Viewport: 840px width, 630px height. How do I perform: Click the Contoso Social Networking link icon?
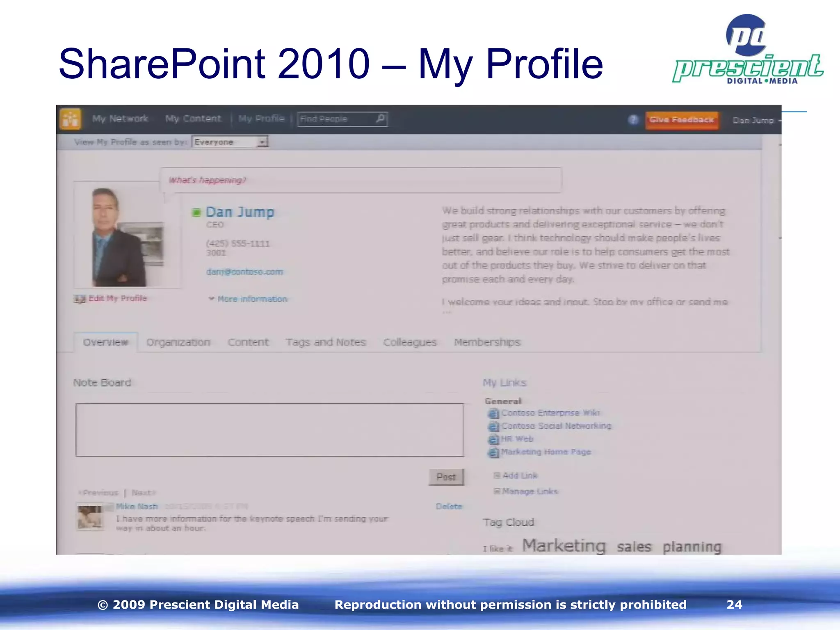pyautogui.click(x=493, y=427)
